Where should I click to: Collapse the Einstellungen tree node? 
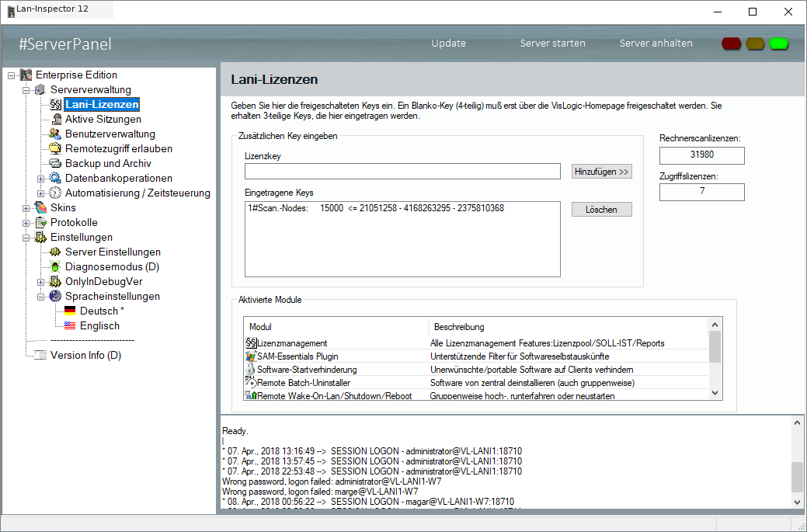click(x=26, y=238)
